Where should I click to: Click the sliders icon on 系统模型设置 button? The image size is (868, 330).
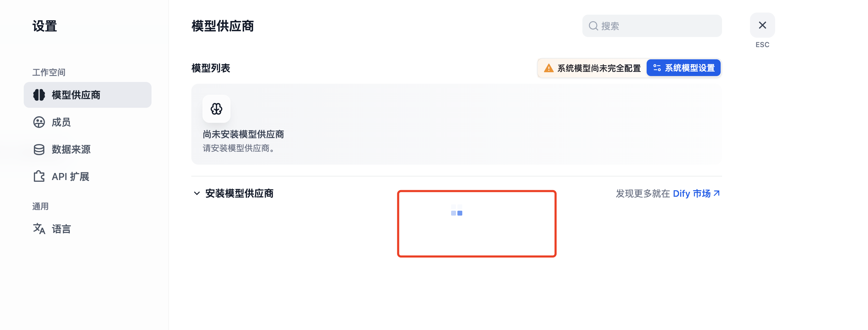(x=657, y=68)
